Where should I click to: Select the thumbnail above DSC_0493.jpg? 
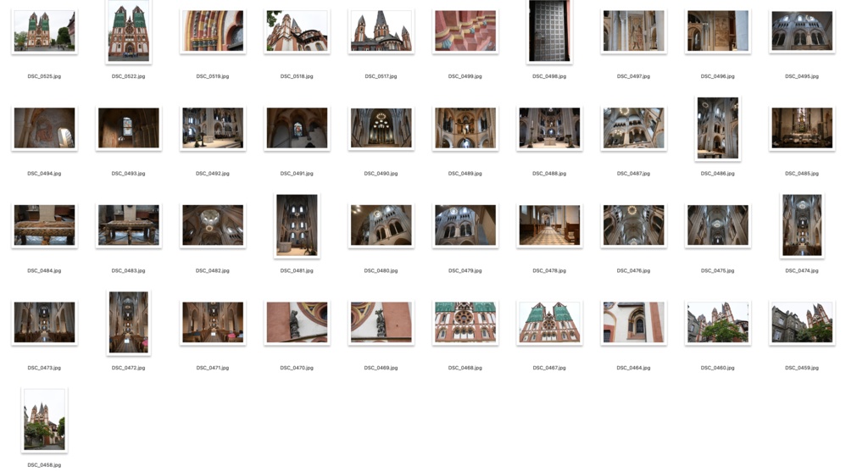coord(129,128)
